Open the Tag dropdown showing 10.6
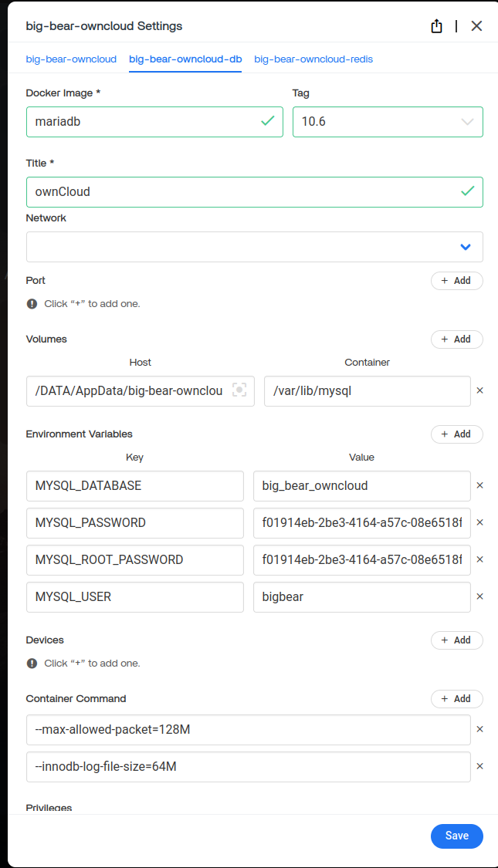 (x=388, y=122)
